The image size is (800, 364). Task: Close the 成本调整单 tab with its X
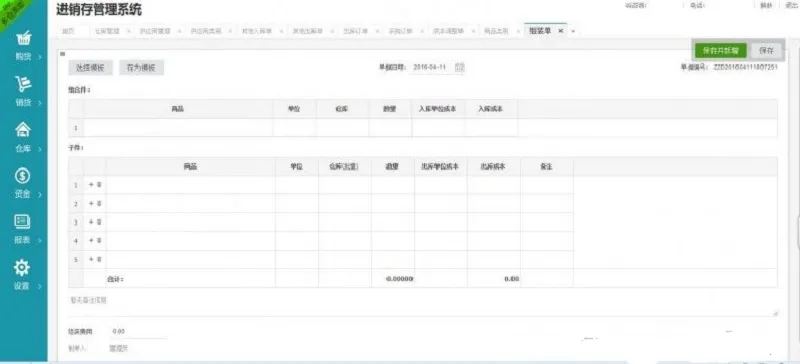pyautogui.click(x=472, y=31)
